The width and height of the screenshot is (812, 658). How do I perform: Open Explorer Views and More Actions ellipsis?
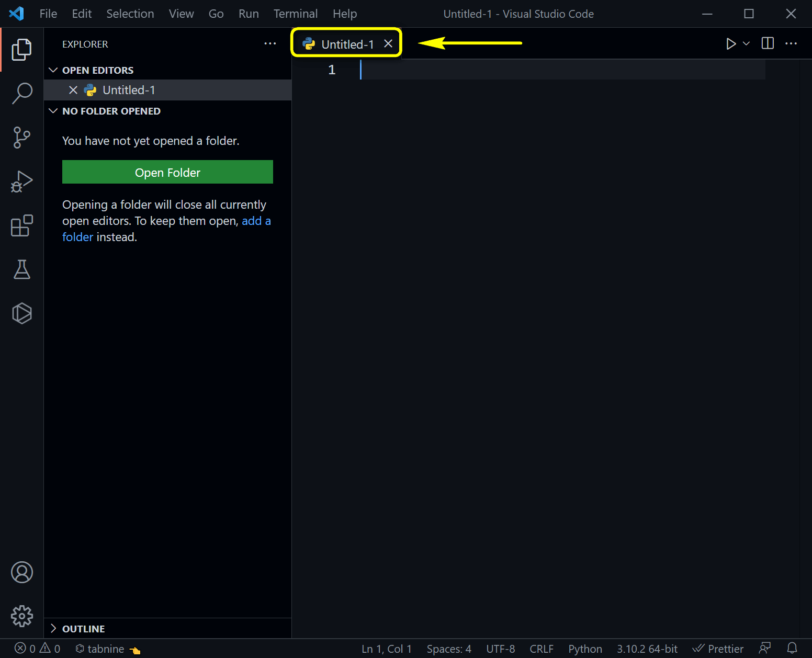(270, 44)
